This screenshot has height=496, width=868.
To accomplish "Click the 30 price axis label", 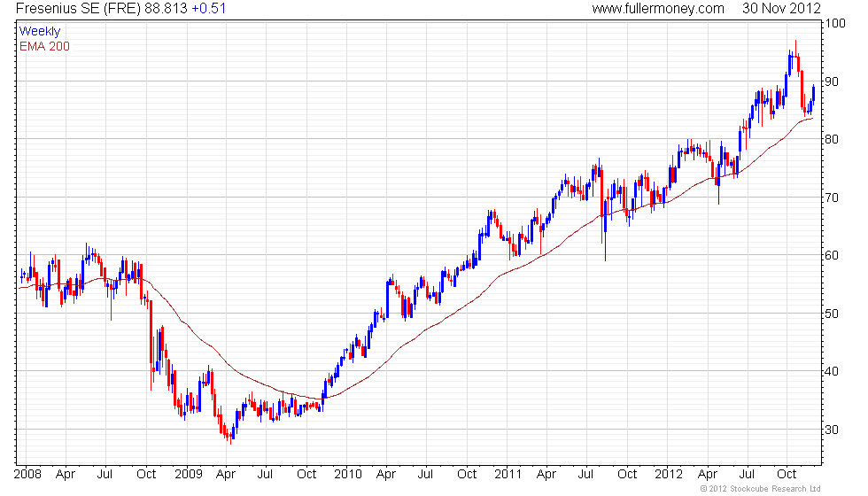I will tap(832, 430).
